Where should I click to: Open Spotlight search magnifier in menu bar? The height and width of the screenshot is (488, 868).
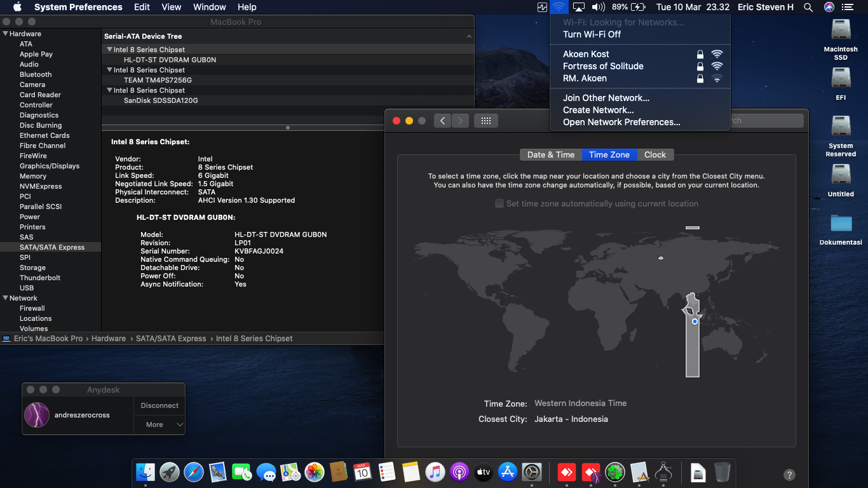pyautogui.click(x=808, y=7)
